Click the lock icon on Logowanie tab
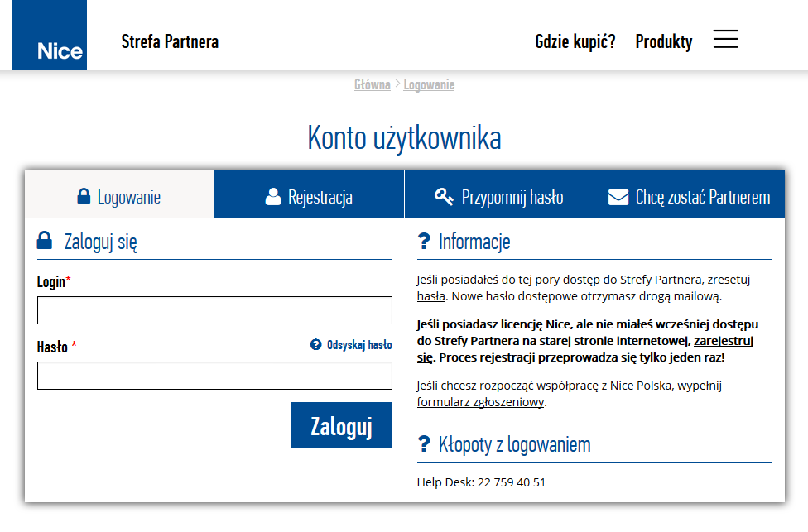This screenshot has height=532, width=808. (x=84, y=196)
